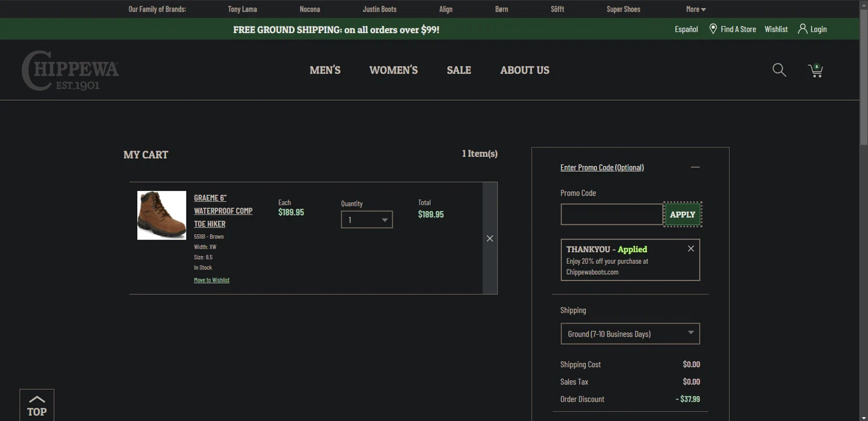Click the Each price $189.95
Image resolution: width=868 pixels, height=421 pixels.
[x=291, y=212]
